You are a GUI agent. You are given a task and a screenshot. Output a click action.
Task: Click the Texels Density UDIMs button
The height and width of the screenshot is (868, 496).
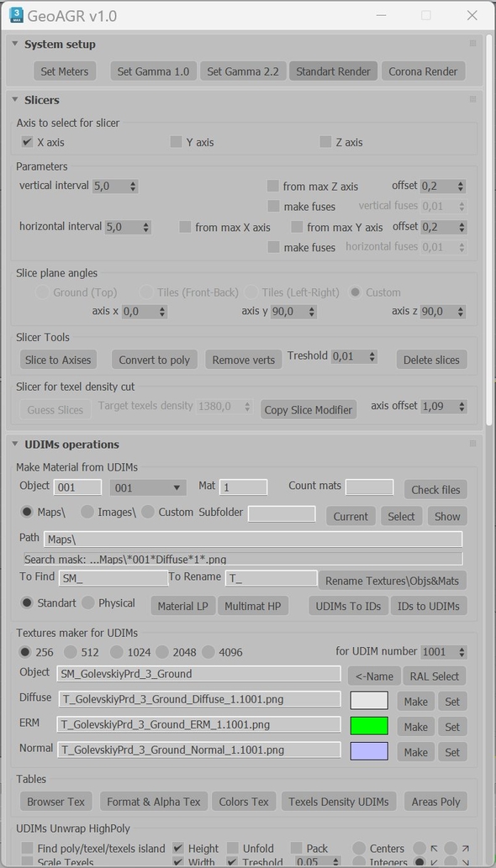338,802
